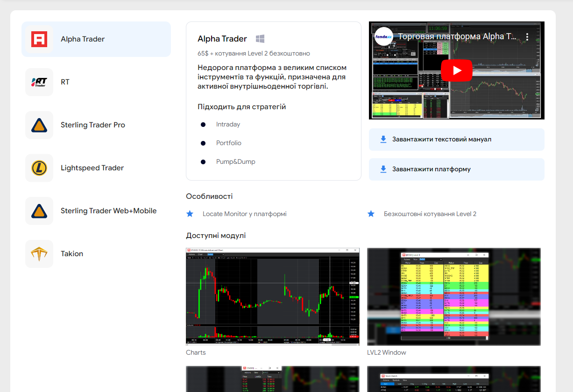Open the Takion platform tab
Viewport: 573px width, 392px height.
pos(72,254)
